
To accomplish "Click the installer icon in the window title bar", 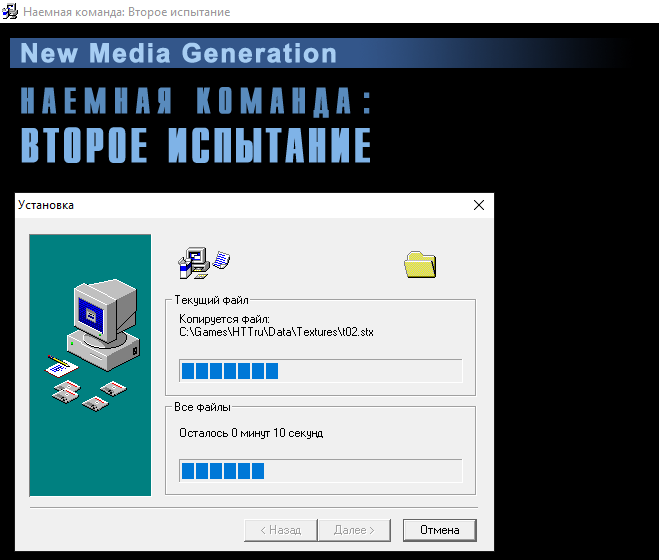I will [x=10, y=11].
